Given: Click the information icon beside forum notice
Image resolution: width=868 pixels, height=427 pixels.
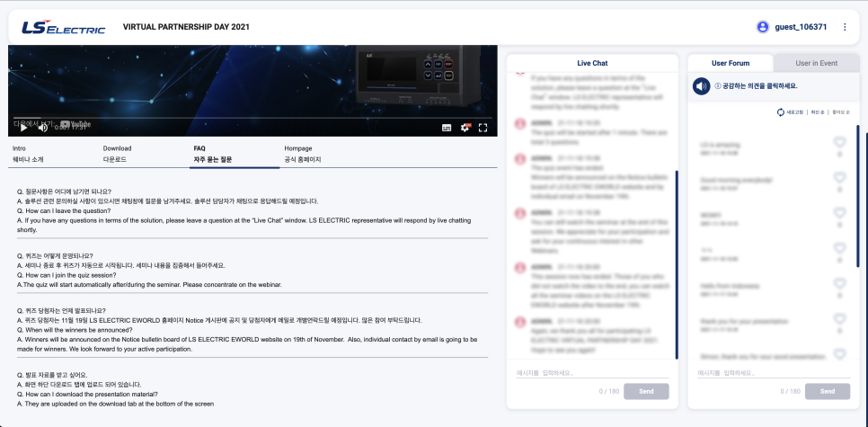Looking at the screenshot, I should pyautogui.click(x=717, y=86).
